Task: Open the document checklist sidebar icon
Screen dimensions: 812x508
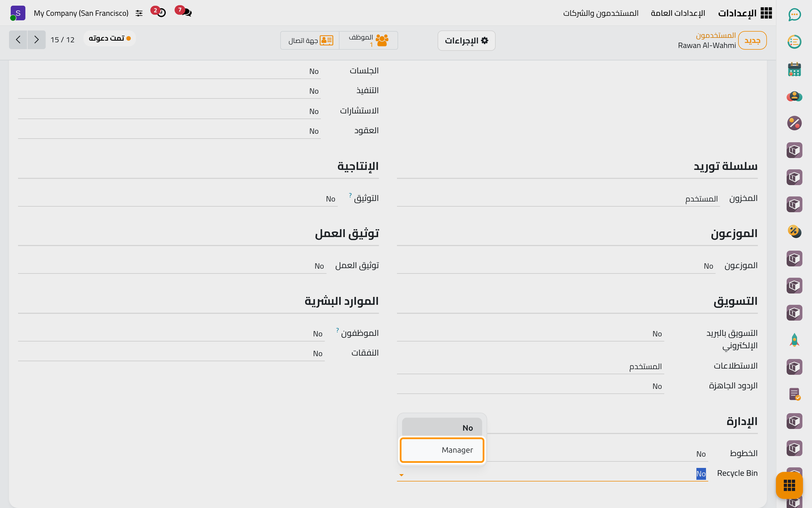Action: [x=794, y=394]
